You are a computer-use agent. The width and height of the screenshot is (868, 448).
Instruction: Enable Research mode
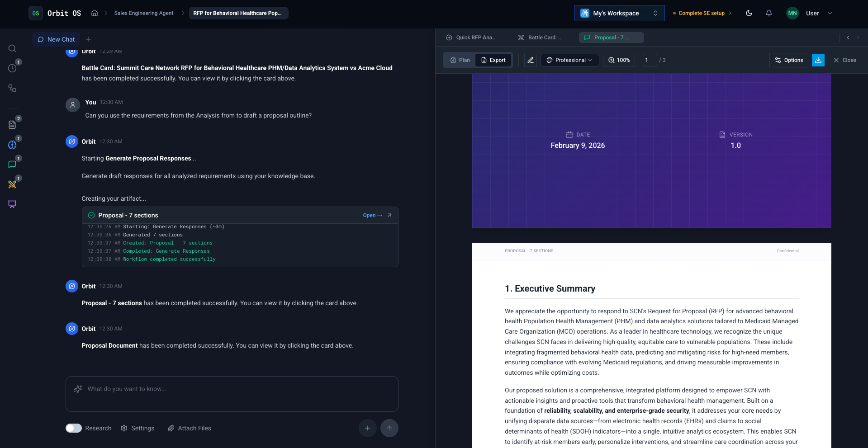(x=73, y=428)
